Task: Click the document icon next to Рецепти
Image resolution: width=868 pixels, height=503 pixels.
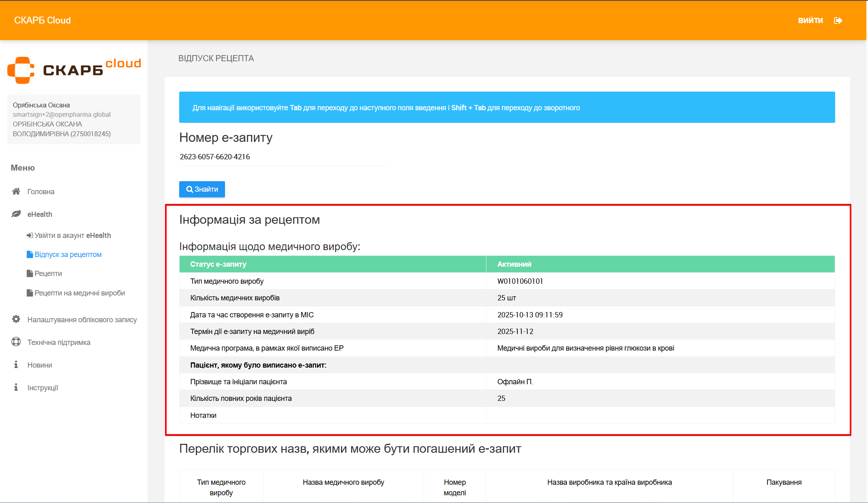Action: coord(30,274)
